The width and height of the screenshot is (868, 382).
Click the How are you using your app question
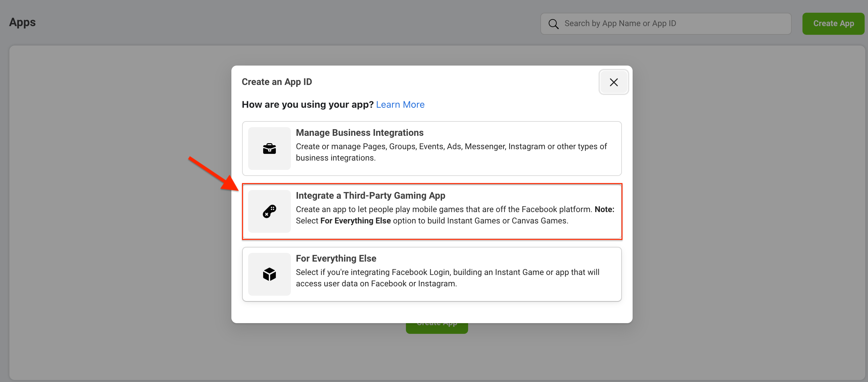pos(307,104)
